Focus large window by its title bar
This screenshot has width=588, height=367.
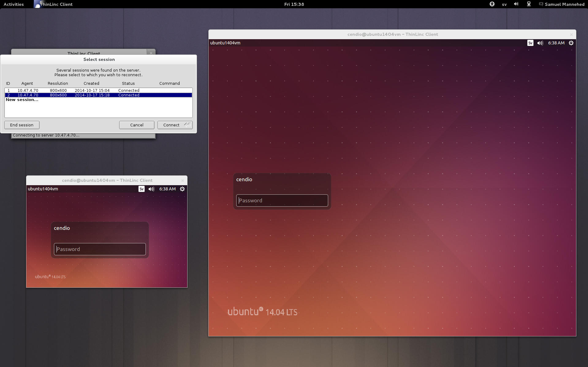tap(392, 34)
